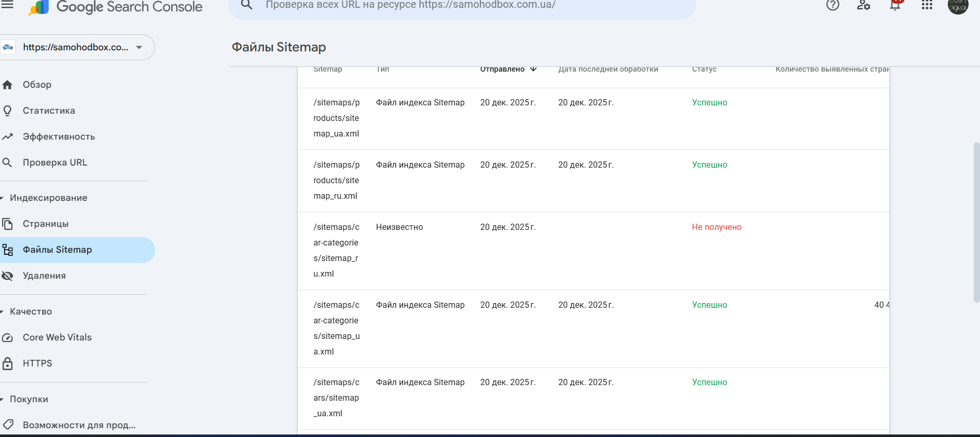Open car-categories sitemap_ru.xml row

[x=336, y=250]
